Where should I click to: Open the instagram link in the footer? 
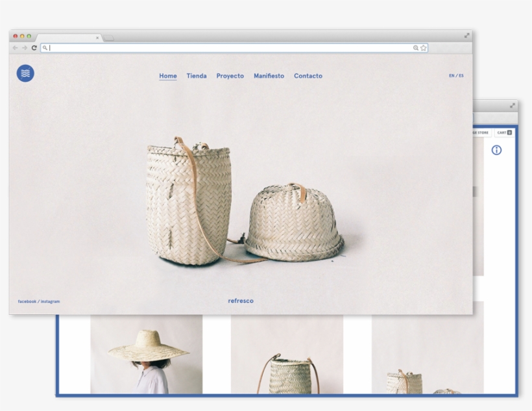pos(51,301)
